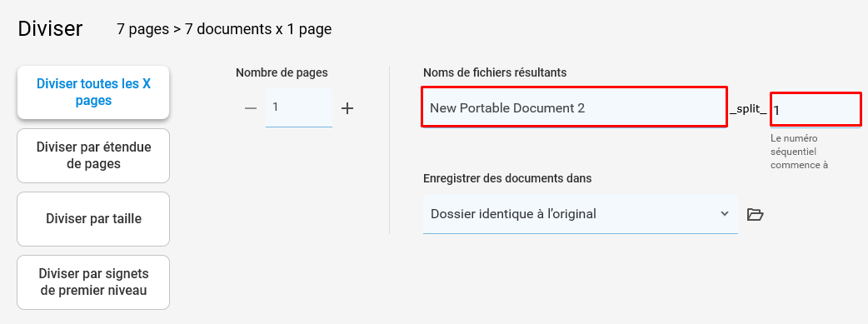Screen dimensions: 868x324
Task: Click the 'New Portable Document 2' filename field
Action: pos(574,107)
